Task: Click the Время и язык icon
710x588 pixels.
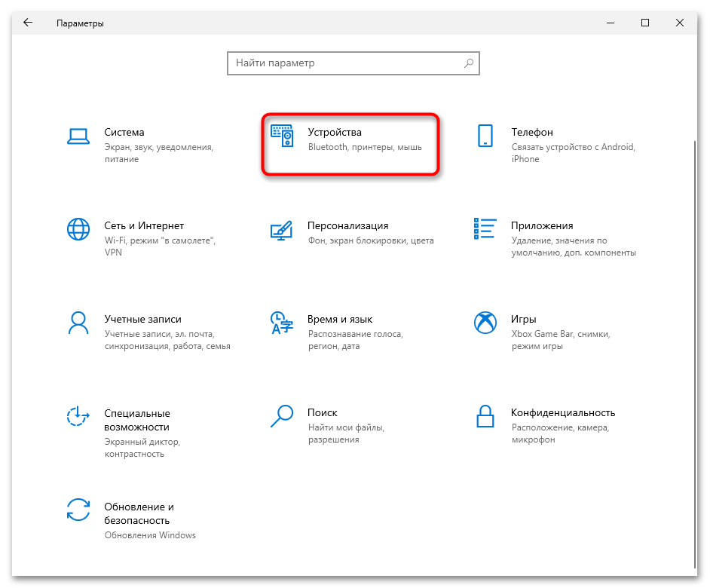Action: click(282, 323)
